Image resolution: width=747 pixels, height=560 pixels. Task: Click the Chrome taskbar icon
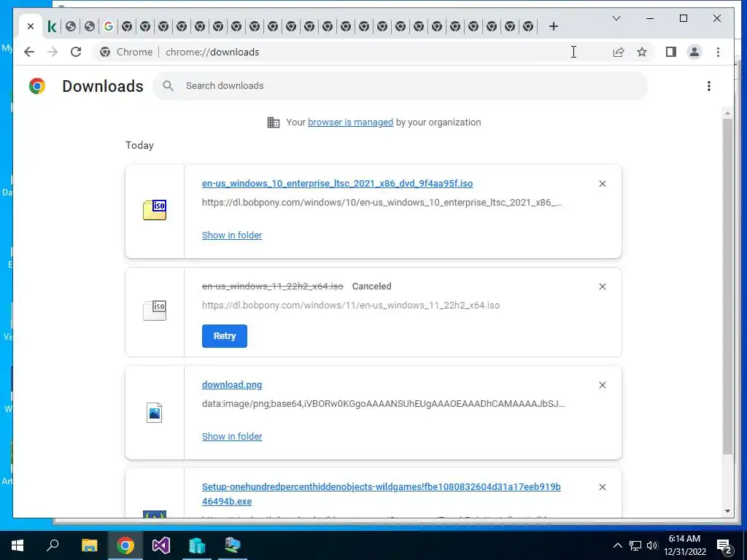[x=125, y=545]
